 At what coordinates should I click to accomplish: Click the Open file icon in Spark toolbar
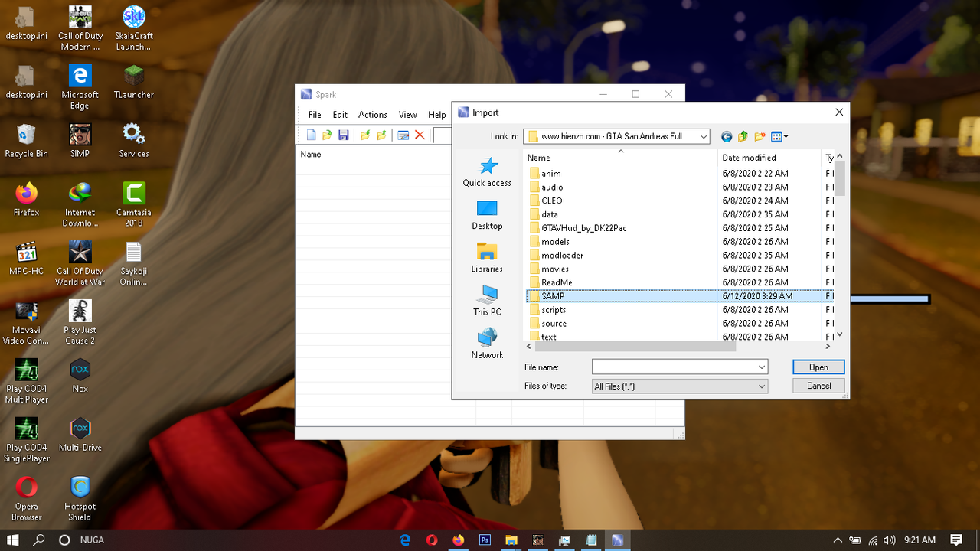pyautogui.click(x=327, y=135)
